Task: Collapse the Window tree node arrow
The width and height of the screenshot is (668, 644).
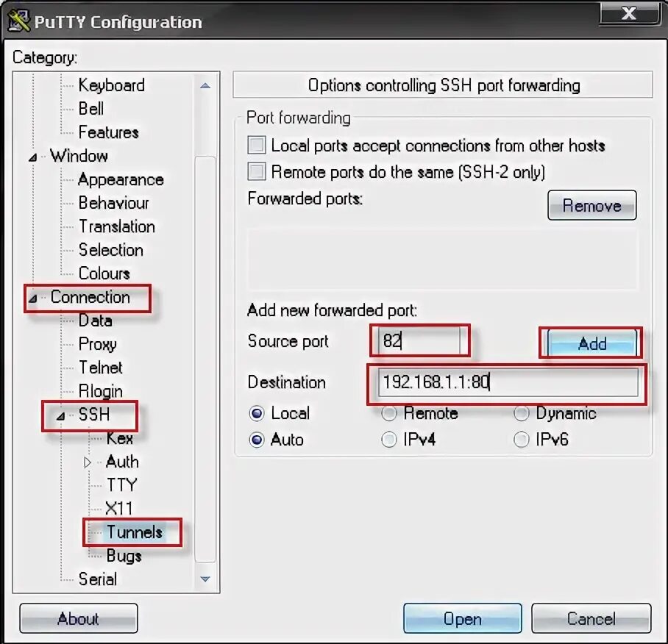Action: pyautogui.click(x=33, y=157)
